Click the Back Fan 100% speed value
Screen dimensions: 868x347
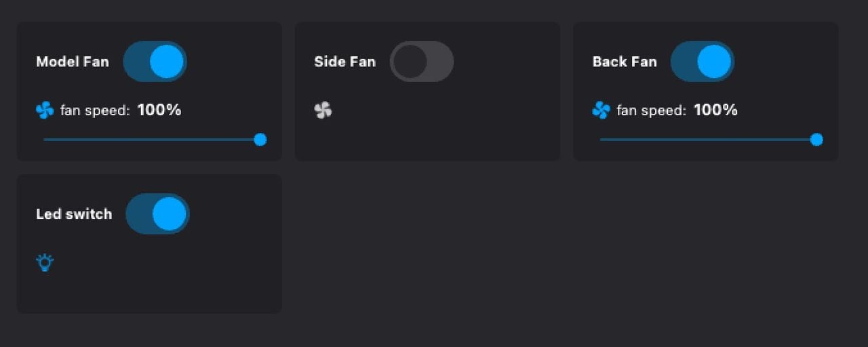715,110
